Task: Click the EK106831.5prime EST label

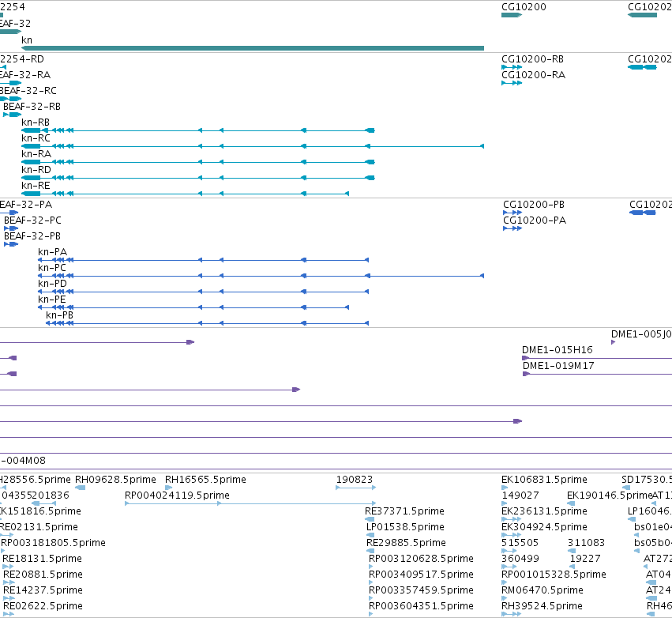Action: [x=544, y=480]
